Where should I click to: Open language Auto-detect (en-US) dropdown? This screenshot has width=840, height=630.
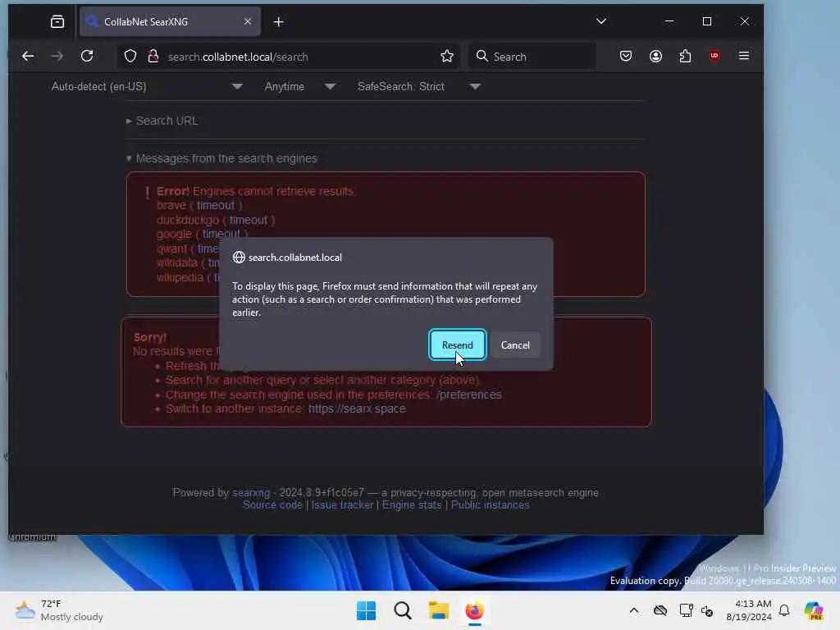[x=146, y=87]
